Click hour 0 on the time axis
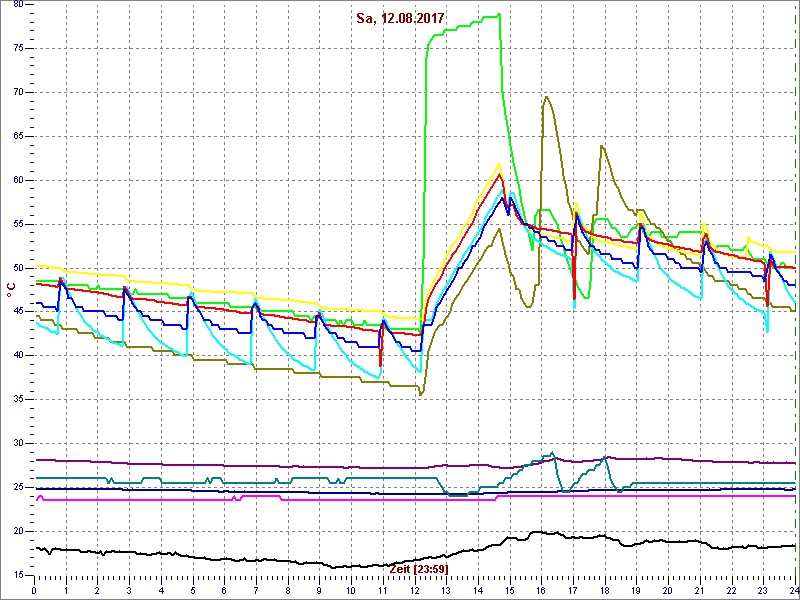The height and width of the screenshot is (600, 800). point(34,590)
